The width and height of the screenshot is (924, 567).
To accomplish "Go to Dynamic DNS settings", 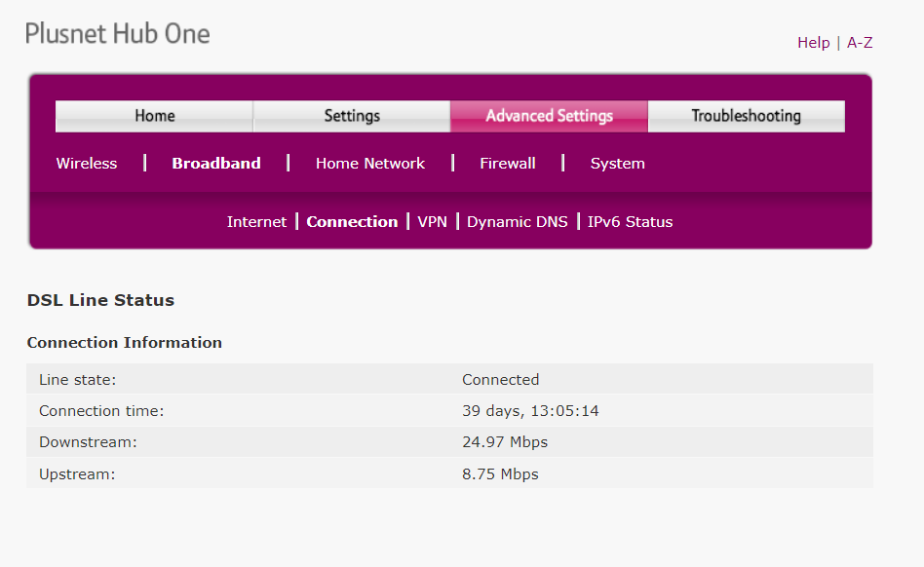I will [517, 222].
